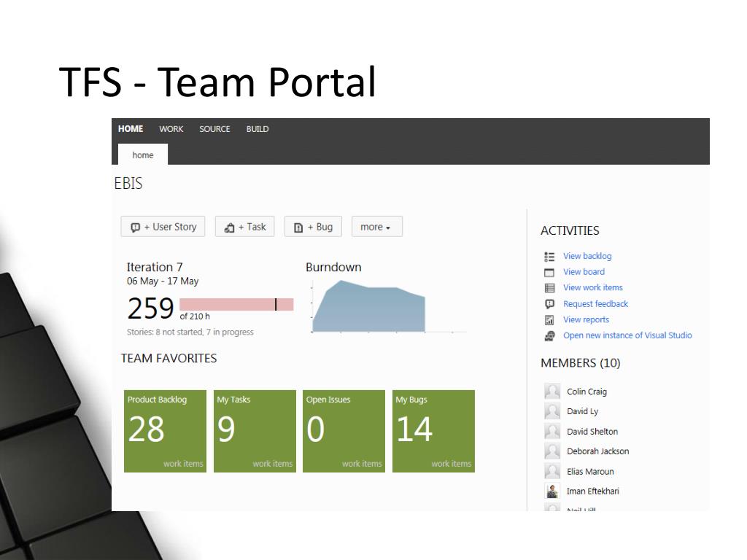Image resolution: width=747 pixels, height=560 pixels.
Task: Add a new Task
Action: click(x=245, y=227)
